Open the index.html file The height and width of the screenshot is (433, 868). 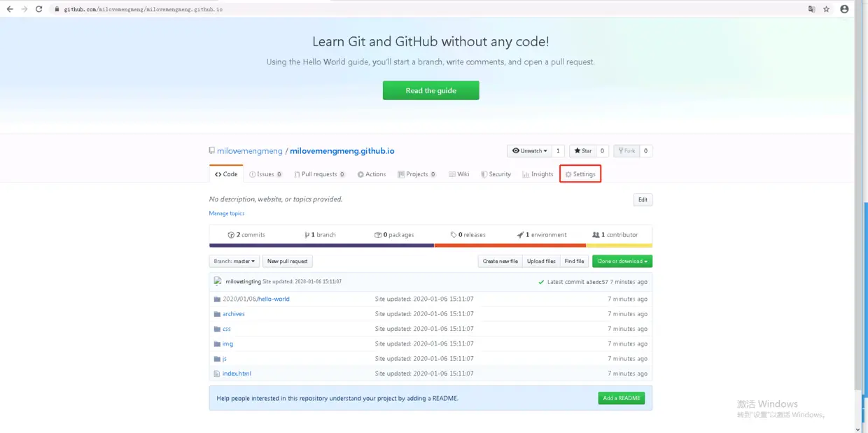237,374
